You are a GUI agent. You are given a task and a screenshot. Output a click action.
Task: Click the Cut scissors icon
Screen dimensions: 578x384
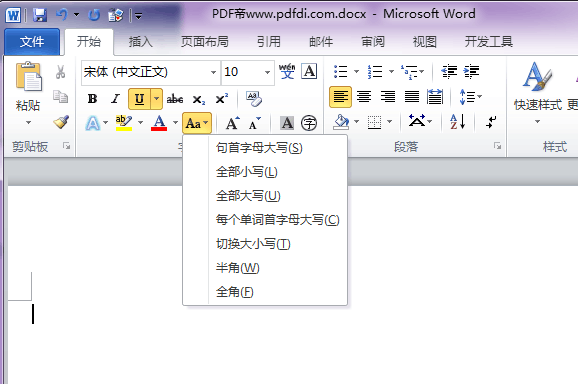click(x=60, y=72)
